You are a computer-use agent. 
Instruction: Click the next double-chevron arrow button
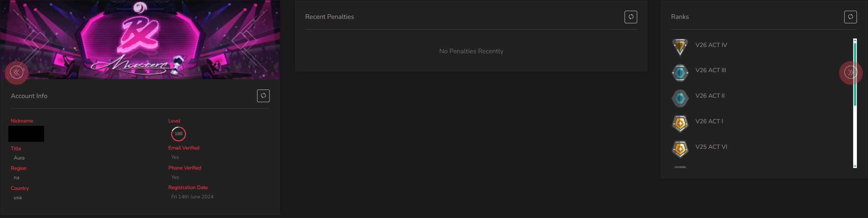(851, 73)
